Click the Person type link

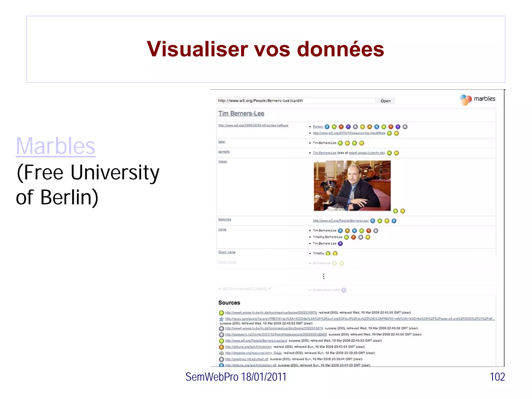[318, 127]
